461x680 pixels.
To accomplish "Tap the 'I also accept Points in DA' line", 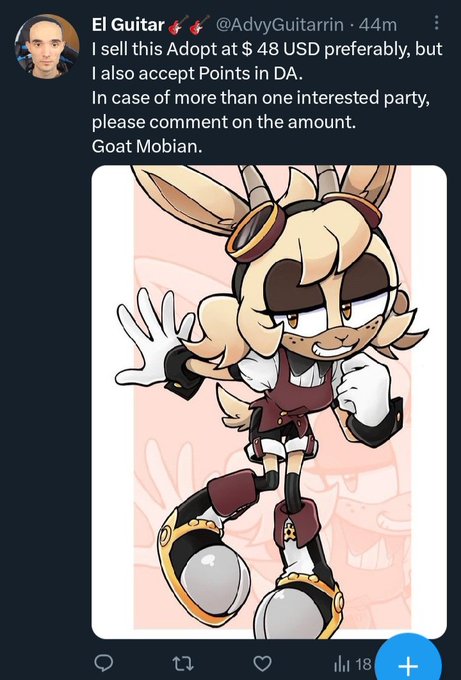I will click(x=197, y=74).
